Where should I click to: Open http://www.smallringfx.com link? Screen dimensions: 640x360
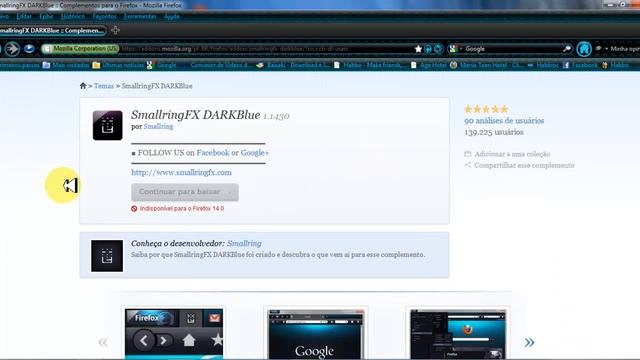(181, 172)
